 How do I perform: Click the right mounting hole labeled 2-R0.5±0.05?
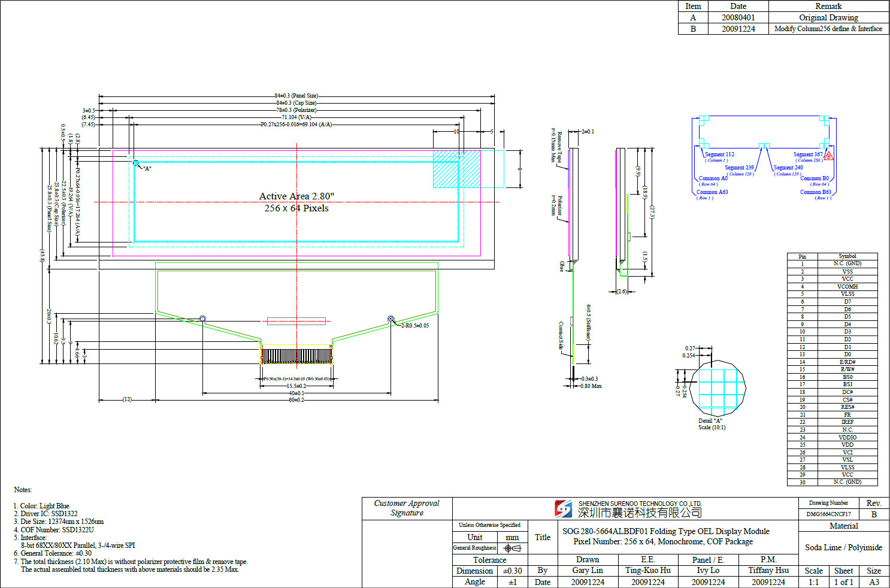point(391,319)
